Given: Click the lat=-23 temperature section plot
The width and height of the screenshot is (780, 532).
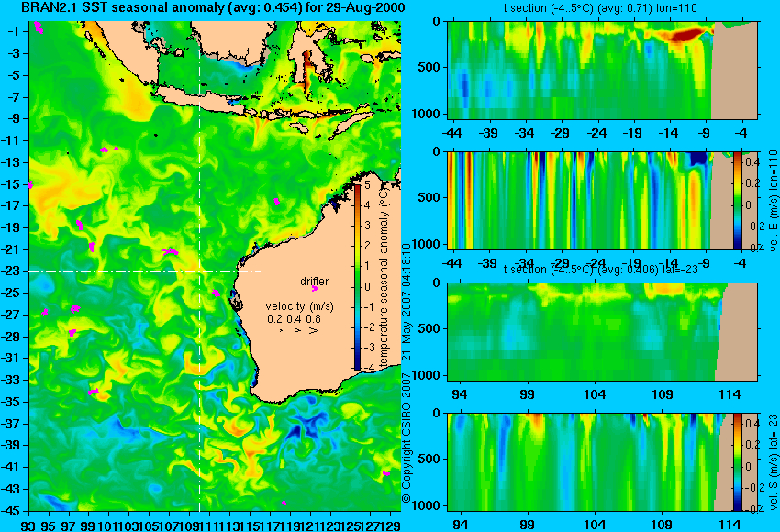Looking at the screenshot, I should click(602, 332).
